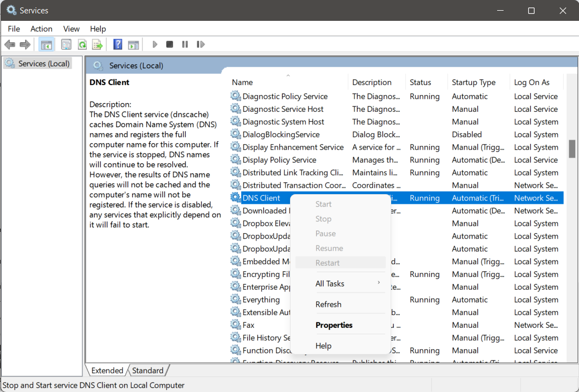Maximize the Services window

[x=531, y=10]
